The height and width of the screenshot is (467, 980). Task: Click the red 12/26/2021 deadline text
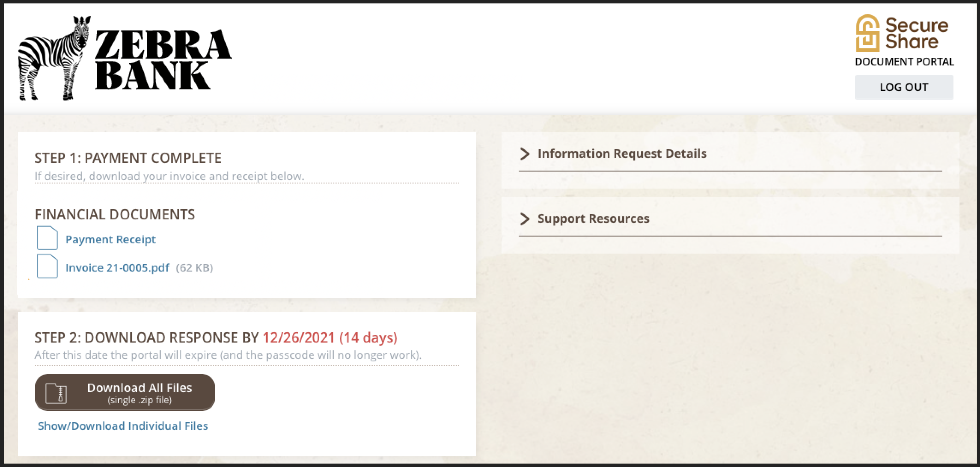[298, 338]
